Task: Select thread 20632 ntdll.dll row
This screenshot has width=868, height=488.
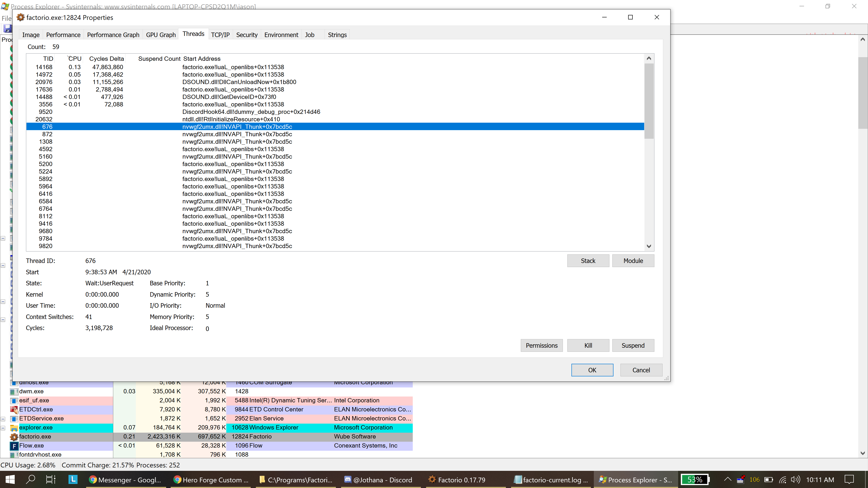Action: [x=335, y=119]
